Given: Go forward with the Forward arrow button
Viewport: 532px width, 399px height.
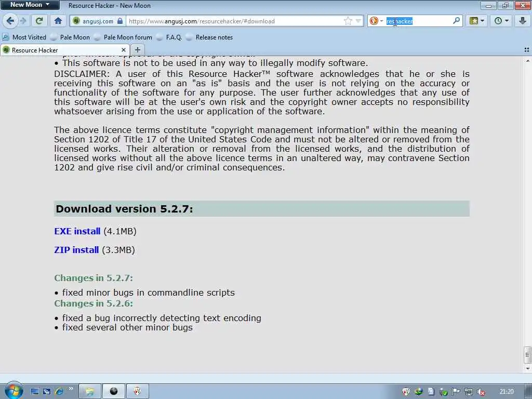Looking at the screenshot, I should [x=23, y=21].
